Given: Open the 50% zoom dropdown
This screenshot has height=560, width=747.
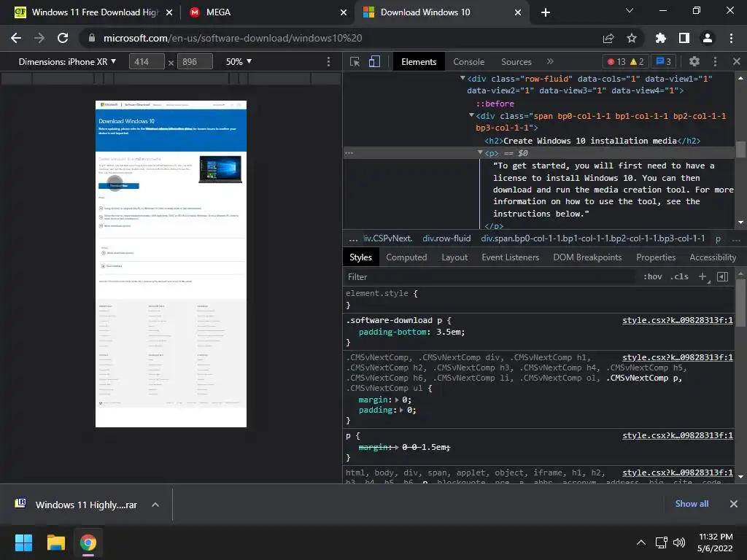Looking at the screenshot, I should tap(239, 61).
